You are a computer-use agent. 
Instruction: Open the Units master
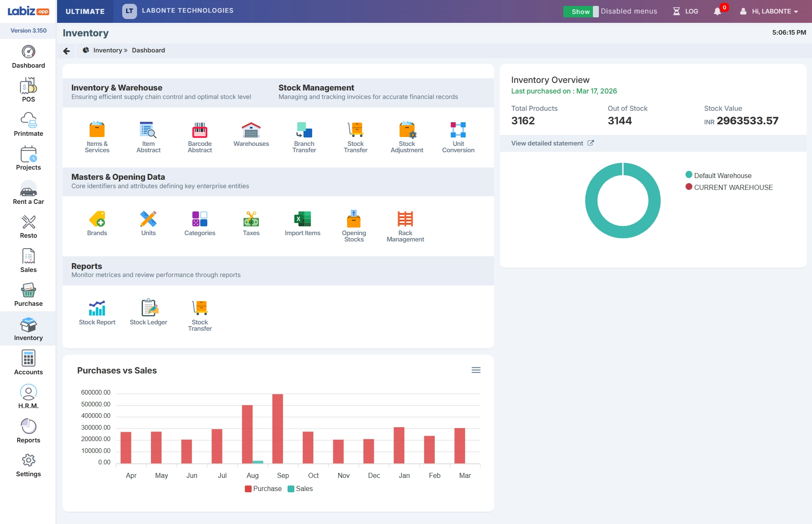(x=148, y=223)
